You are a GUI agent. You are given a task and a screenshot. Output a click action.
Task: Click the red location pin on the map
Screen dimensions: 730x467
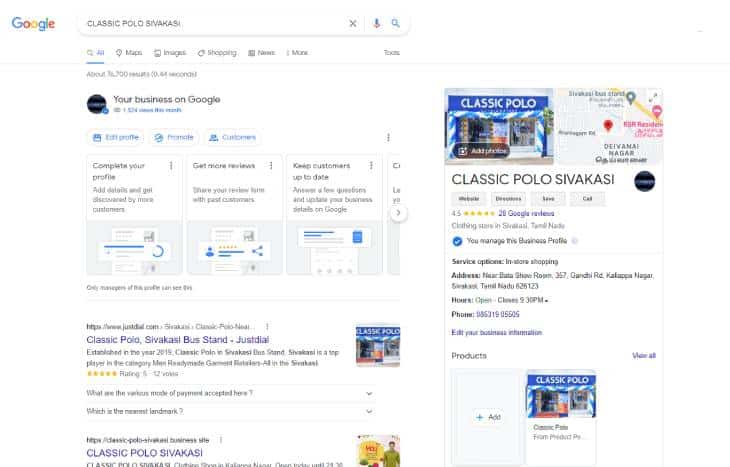click(608, 125)
